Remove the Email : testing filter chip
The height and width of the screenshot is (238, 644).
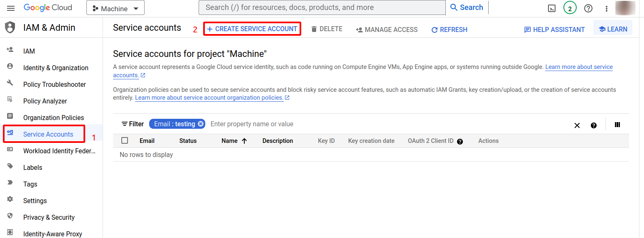tap(201, 124)
